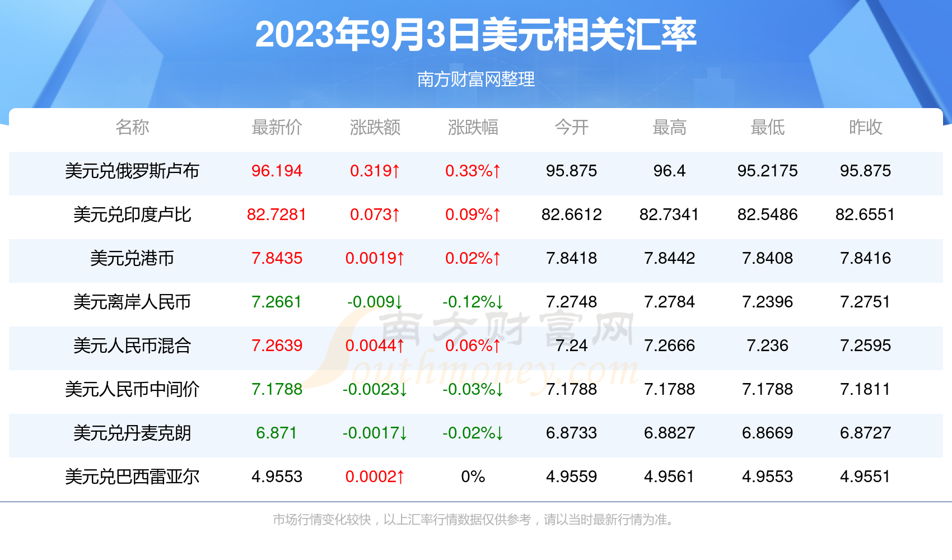Click the 港币 open value 7.8418

571,258
